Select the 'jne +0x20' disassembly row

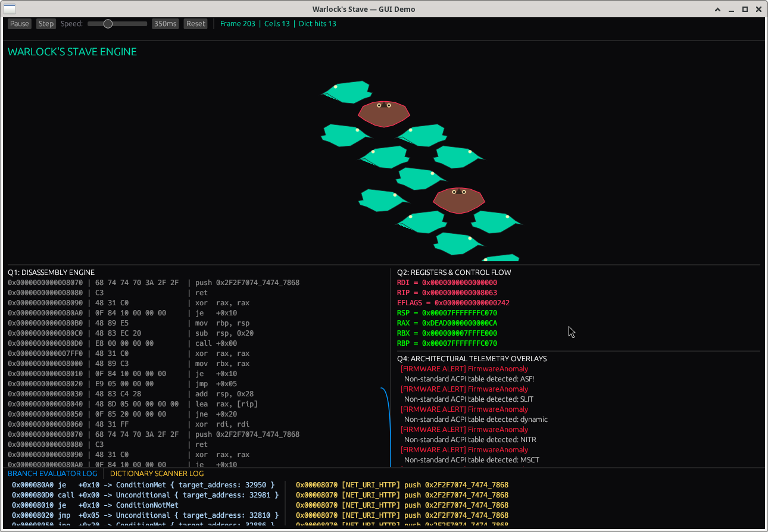pyautogui.click(x=123, y=414)
